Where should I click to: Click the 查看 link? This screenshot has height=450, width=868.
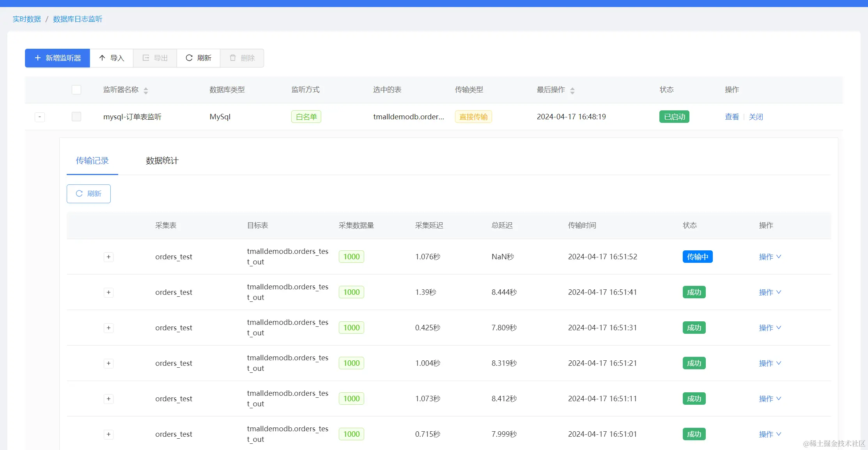coord(732,117)
